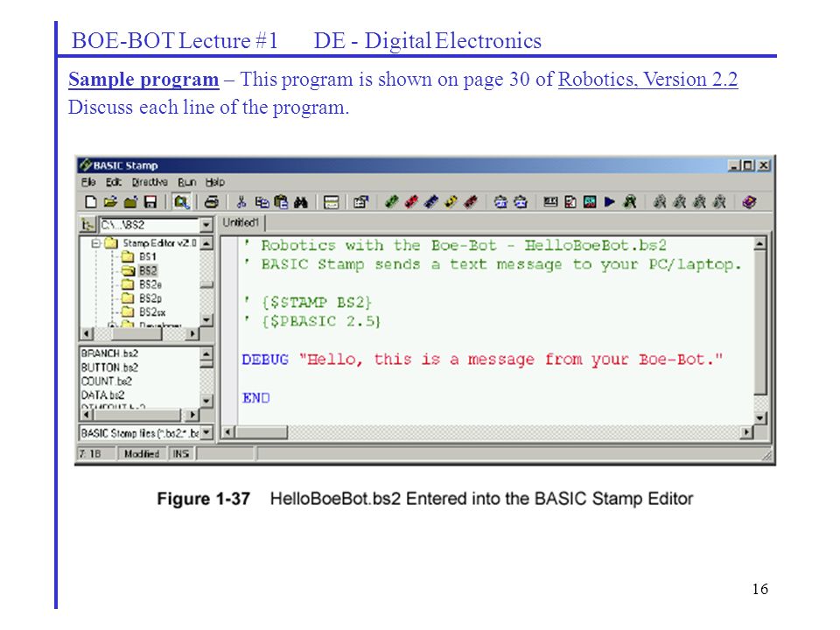Click code editor vertical scrollbar down arrow

point(759,418)
